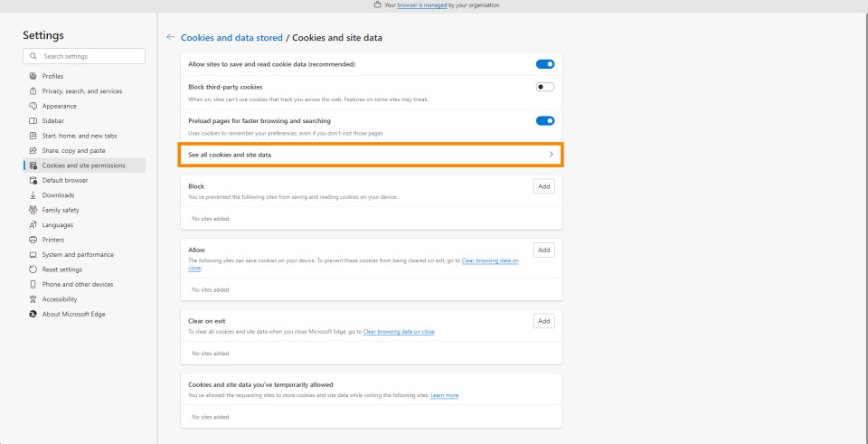Click the Languages icon in sidebar
Screen dimensions: 868x444
coord(33,225)
